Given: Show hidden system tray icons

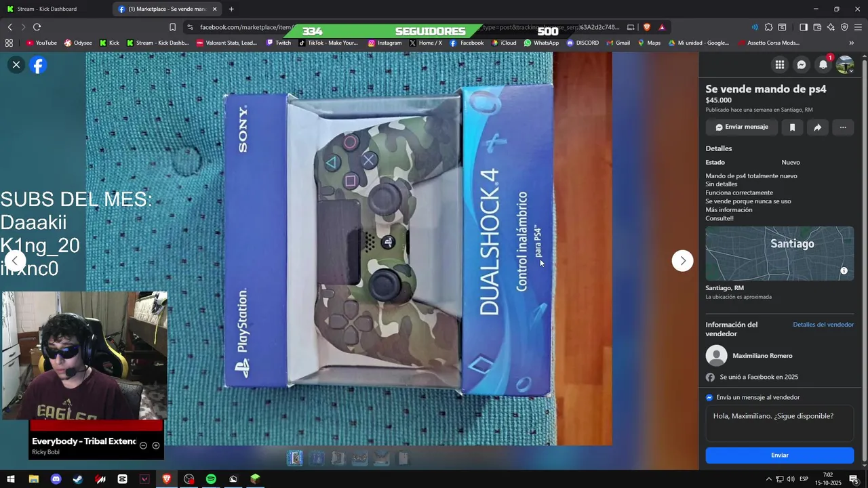Looking at the screenshot, I should click(x=768, y=479).
